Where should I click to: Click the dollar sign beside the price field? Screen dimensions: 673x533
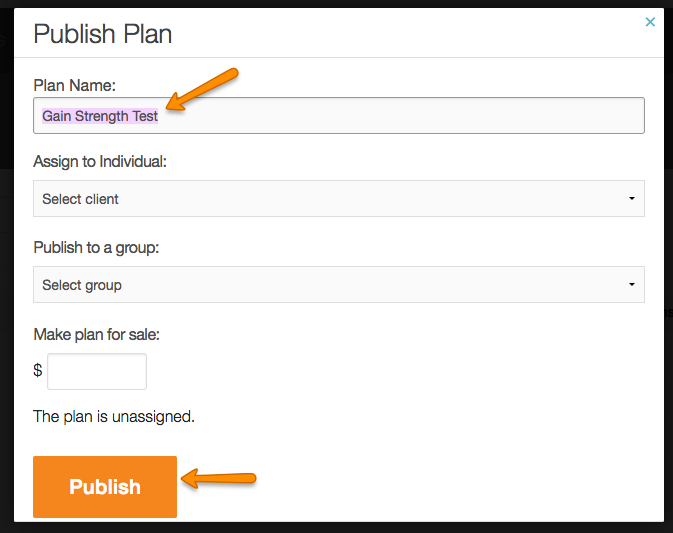(x=38, y=371)
